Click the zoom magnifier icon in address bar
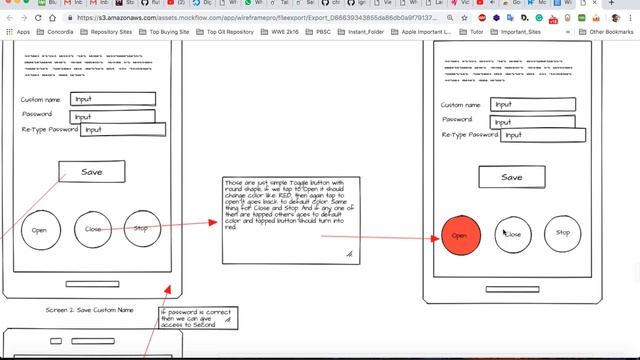Viewport: 640px width, 360px height. click(x=450, y=18)
